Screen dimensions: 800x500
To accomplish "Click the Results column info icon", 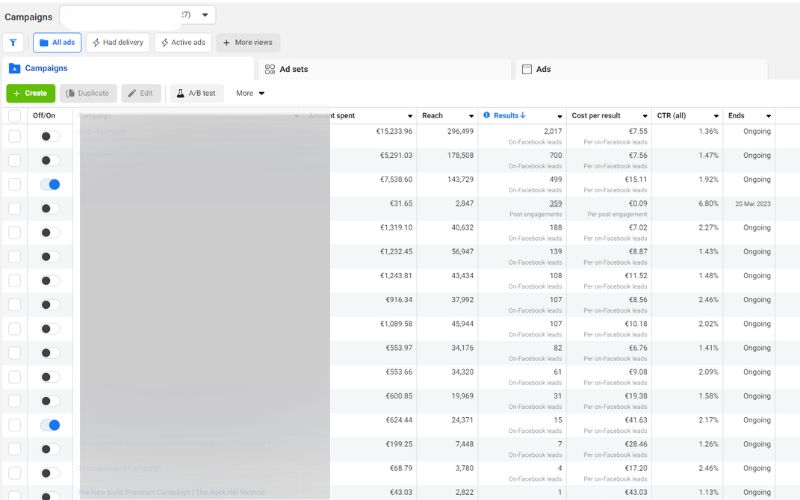I will point(487,116).
